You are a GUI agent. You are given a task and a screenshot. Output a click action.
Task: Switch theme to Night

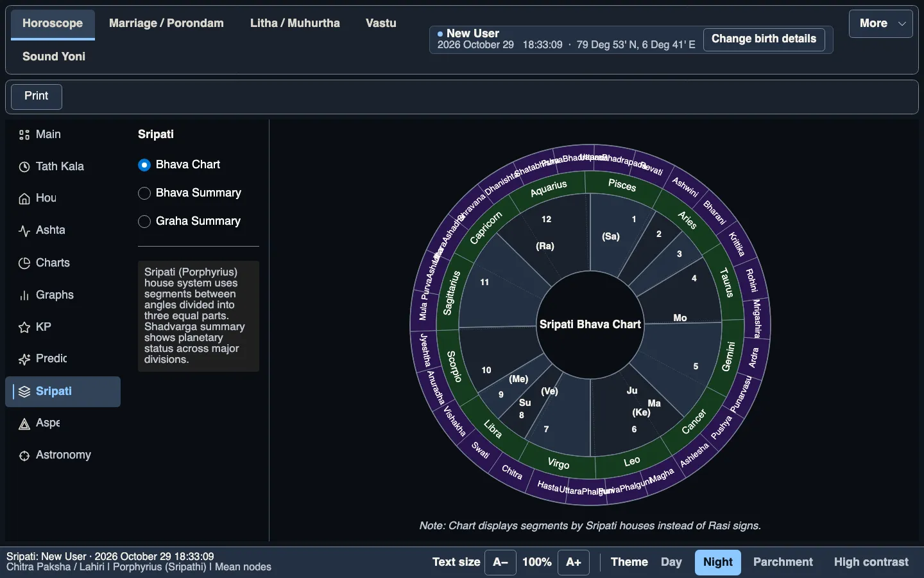click(718, 563)
